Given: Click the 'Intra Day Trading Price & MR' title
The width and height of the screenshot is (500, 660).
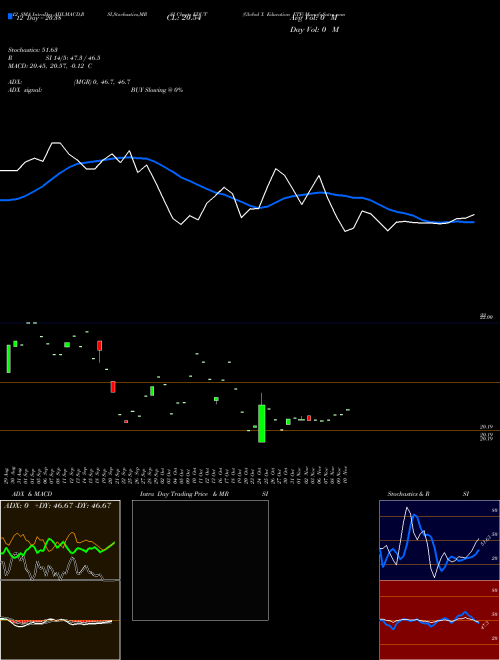Looking at the screenshot, I should tap(184, 494).
